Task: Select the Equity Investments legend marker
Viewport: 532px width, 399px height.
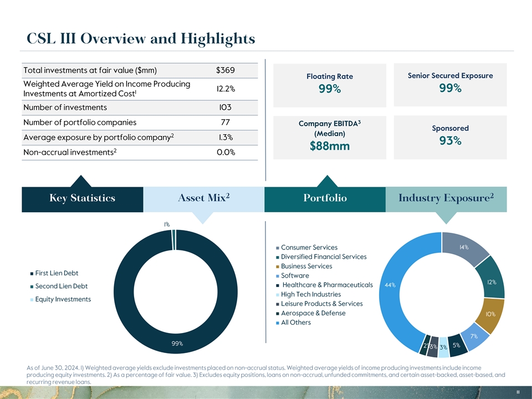Action: coord(31,300)
